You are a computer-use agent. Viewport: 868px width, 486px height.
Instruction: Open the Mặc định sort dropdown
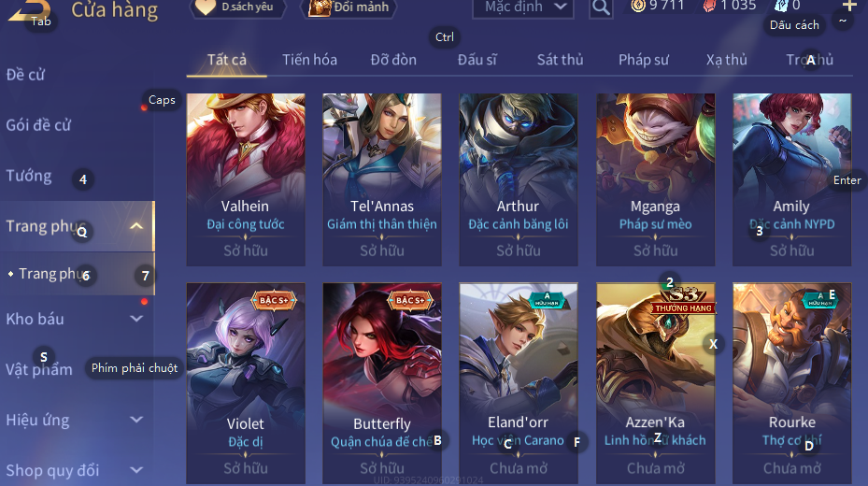click(x=522, y=7)
